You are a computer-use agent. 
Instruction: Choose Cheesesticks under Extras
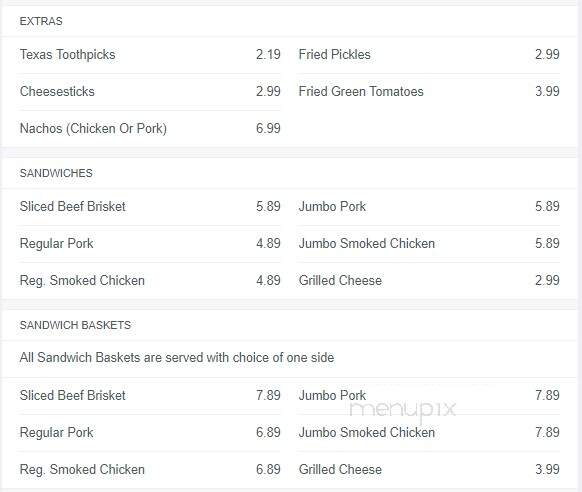click(x=150, y=92)
